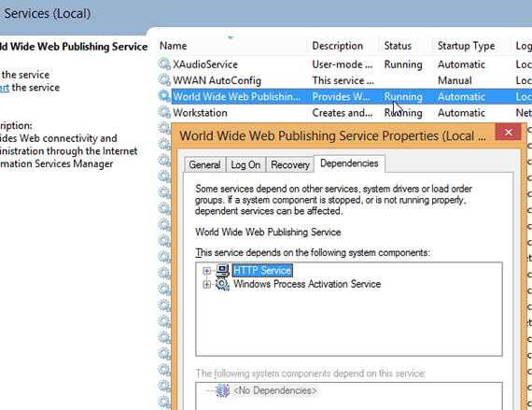Viewport: 532px width, 410px height.
Task: Select Windows Process Activation Service tree item
Action: point(307,284)
